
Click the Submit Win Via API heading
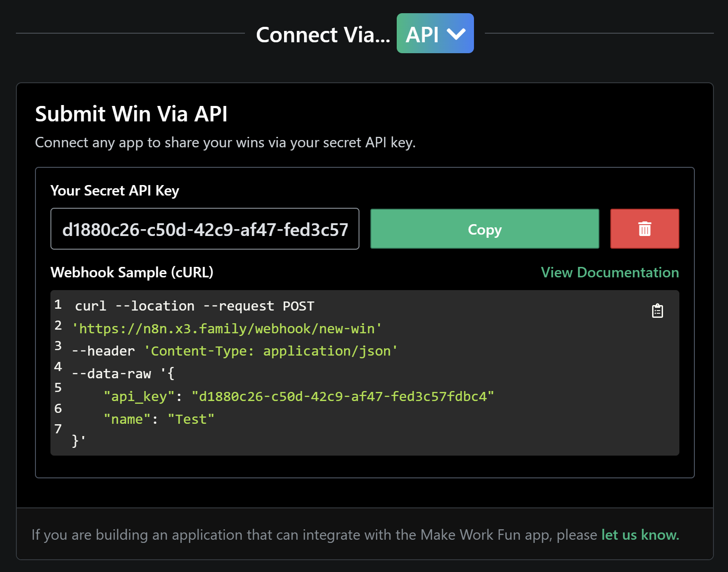point(131,114)
